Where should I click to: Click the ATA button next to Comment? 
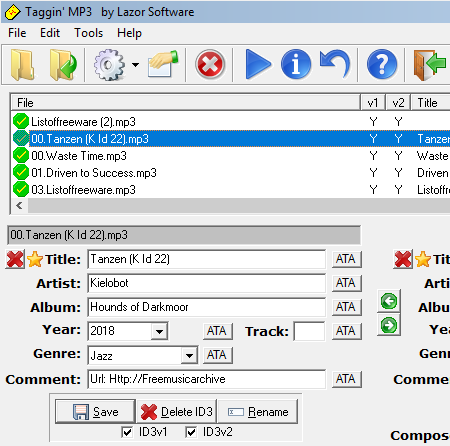[346, 379]
